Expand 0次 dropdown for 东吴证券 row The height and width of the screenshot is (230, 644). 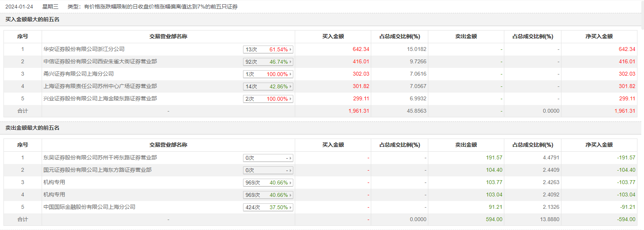(268, 158)
